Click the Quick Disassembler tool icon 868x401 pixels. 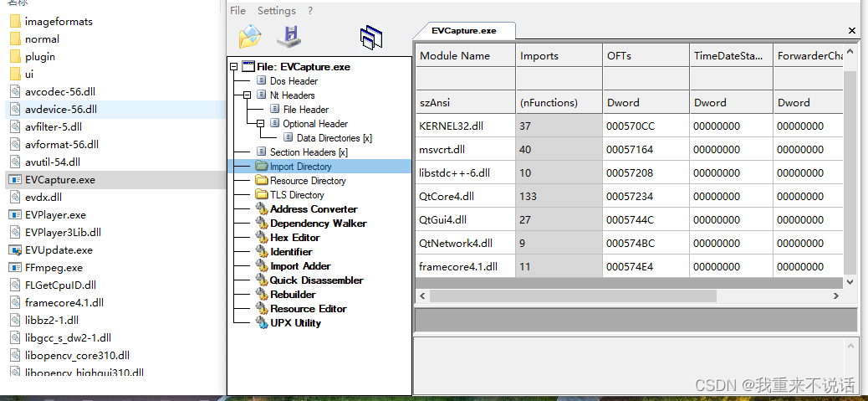pyautogui.click(x=261, y=280)
